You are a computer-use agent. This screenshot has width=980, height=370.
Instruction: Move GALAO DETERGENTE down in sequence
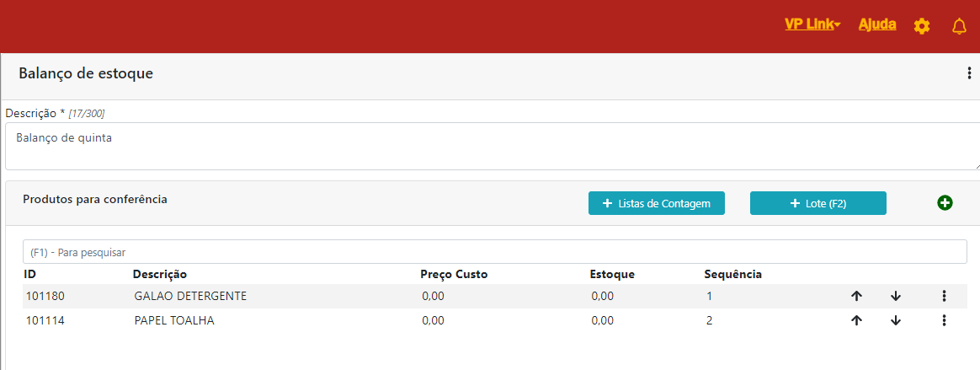coord(896,296)
